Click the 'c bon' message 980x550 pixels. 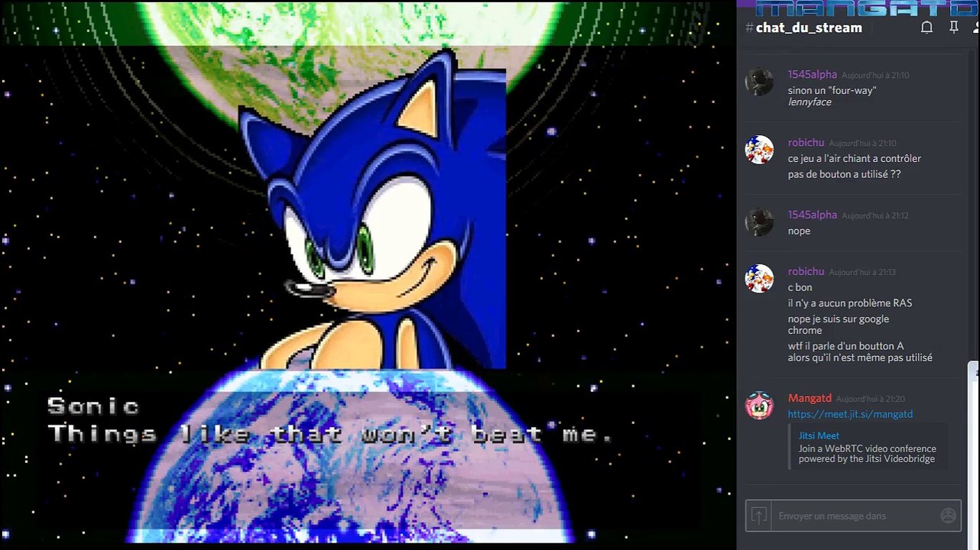point(800,287)
